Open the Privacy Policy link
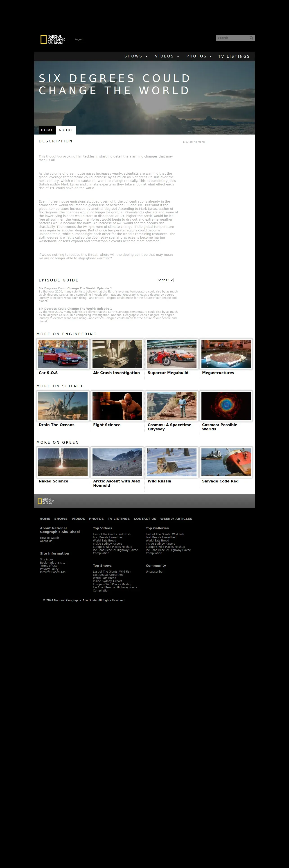This screenshot has width=289, height=868. coord(49,569)
